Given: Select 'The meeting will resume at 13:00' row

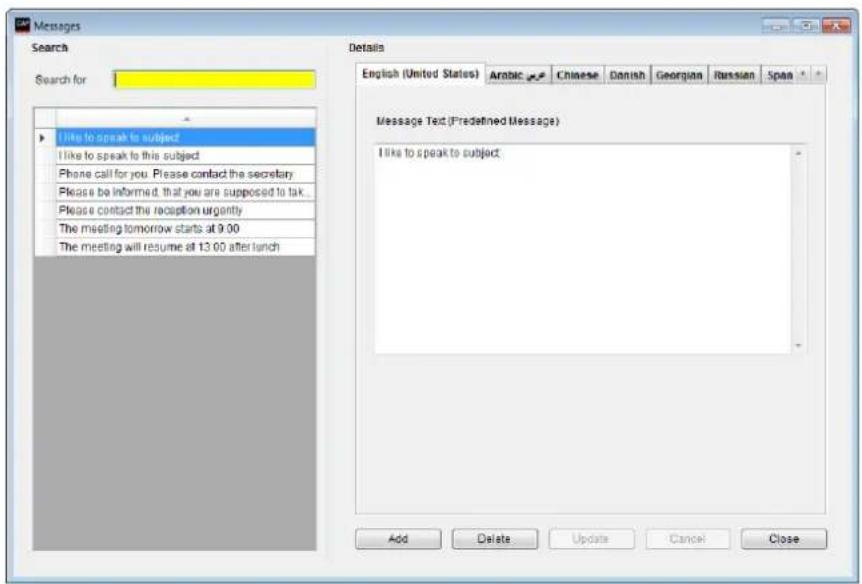Looking at the screenshot, I should pos(186,247).
